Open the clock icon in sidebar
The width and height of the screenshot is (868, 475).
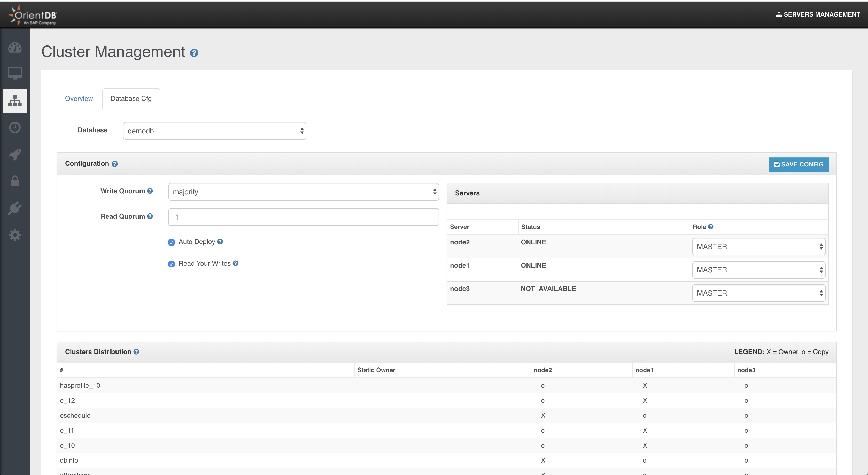coord(15,127)
